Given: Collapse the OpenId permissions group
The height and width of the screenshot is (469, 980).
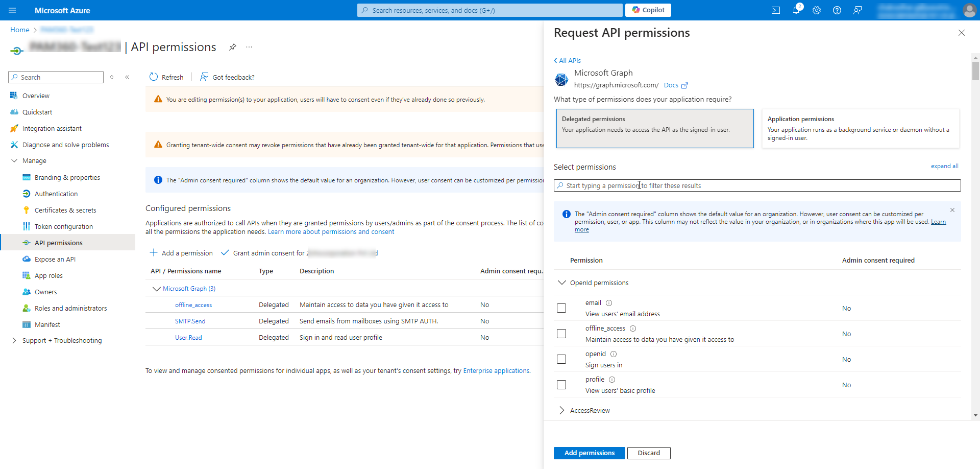Looking at the screenshot, I should tap(562, 283).
